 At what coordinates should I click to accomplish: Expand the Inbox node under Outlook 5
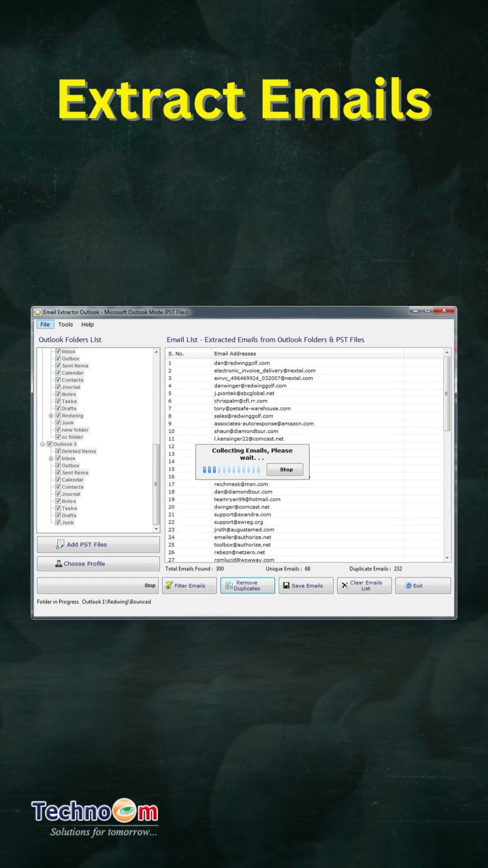tap(51, 458)
